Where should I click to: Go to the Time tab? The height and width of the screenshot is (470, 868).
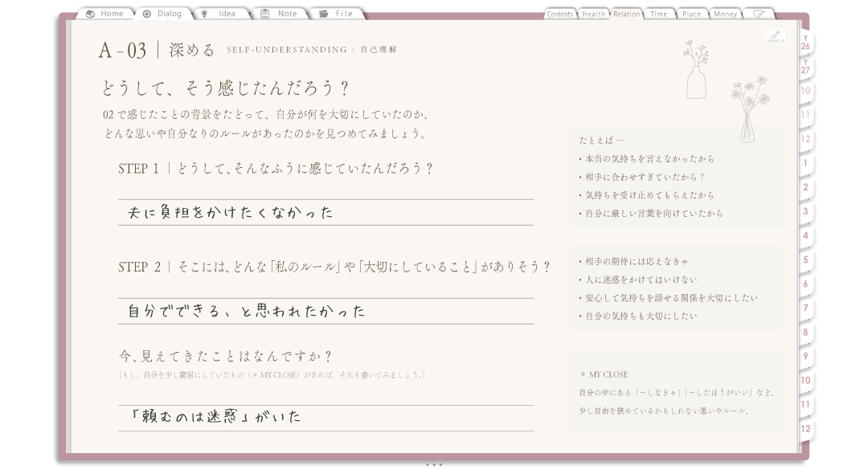click(659, 14)
